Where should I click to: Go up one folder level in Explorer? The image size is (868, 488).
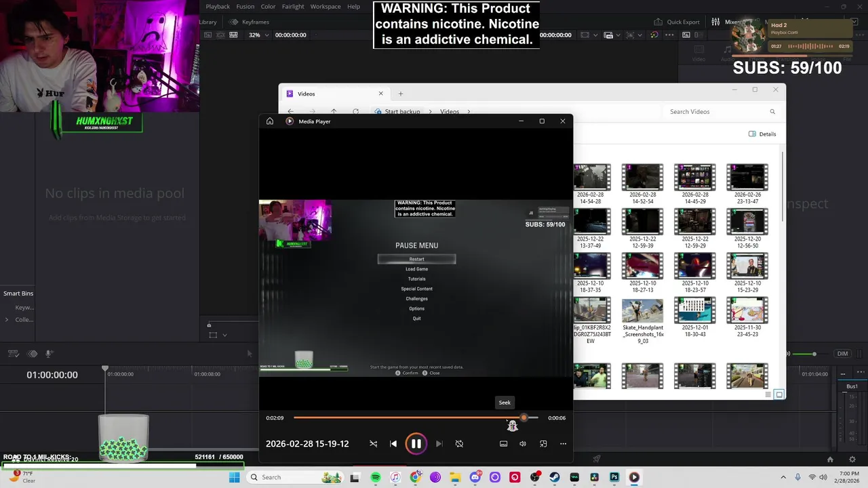point(334,112)
